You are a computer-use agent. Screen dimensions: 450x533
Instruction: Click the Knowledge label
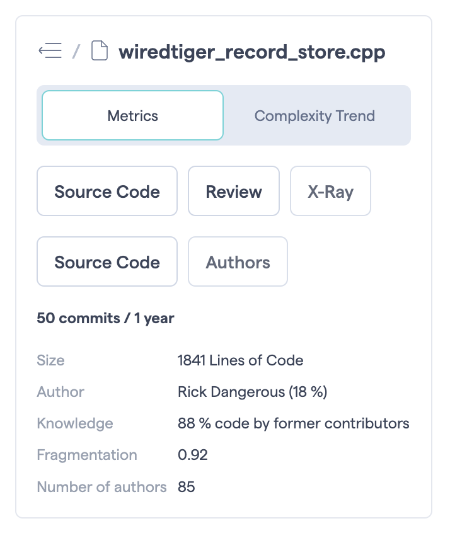(x=75, y=424)
